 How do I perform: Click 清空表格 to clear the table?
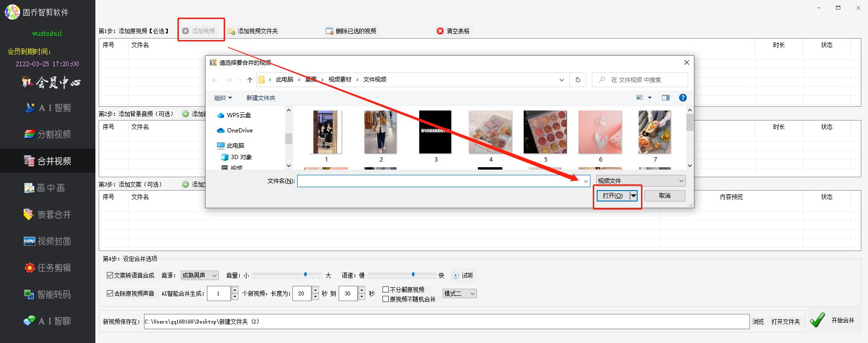[x=453, y=31]
